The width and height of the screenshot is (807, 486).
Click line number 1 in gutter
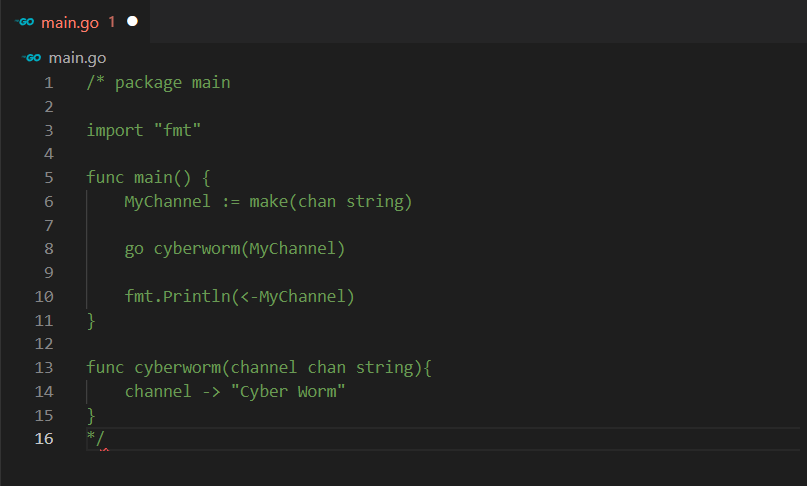pyautogui.click(x=49, y=82)
